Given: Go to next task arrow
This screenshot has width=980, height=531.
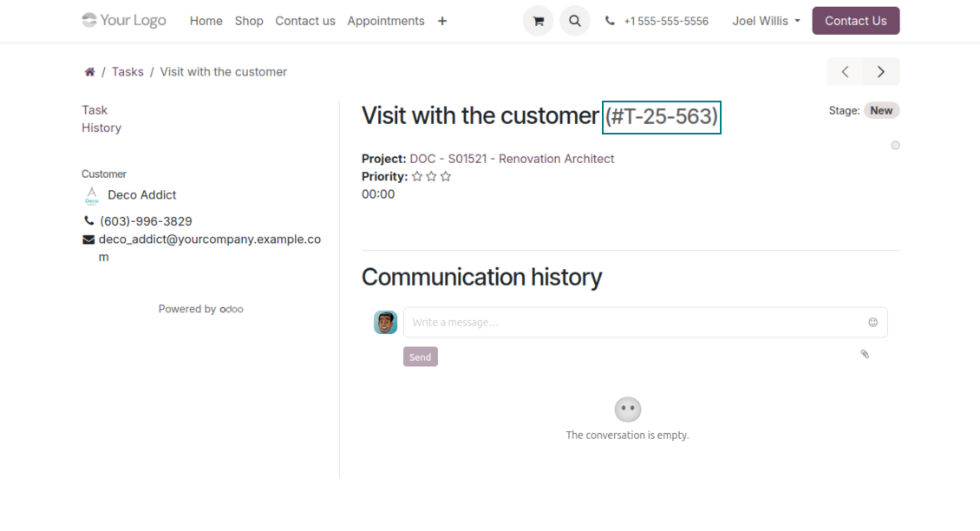Looking at the screenshot, I should [x=881, y=72].
